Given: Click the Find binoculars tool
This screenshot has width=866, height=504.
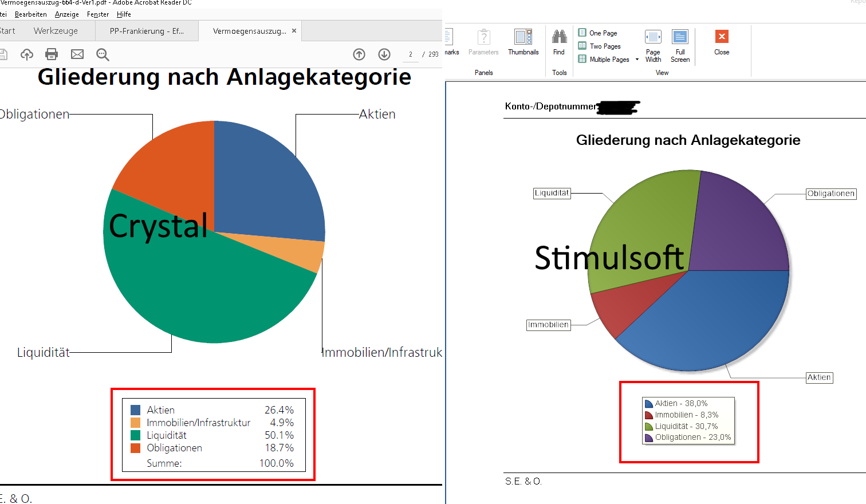Looking at the screenshot, I should (x=559, y=42).
